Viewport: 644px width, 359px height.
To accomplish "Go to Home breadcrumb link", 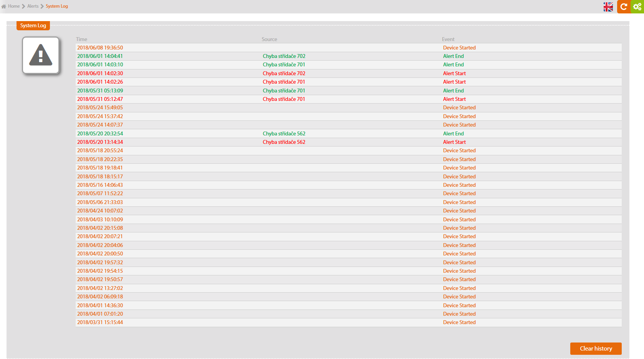I will point(14,6).
